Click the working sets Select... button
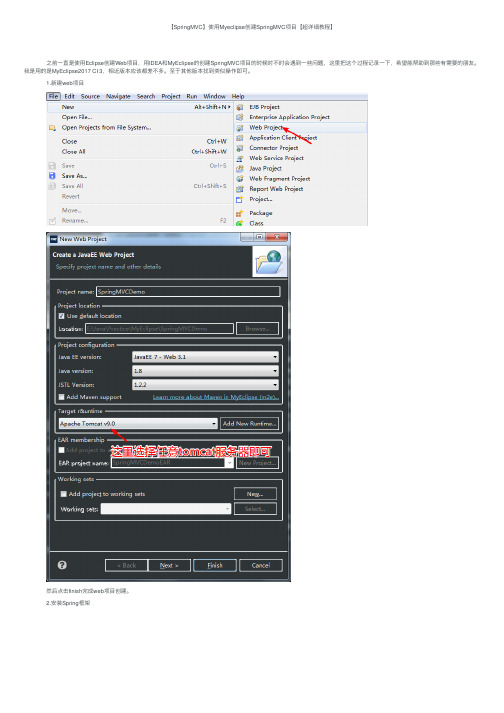504x713 pixels. click(x=255, y=509)
